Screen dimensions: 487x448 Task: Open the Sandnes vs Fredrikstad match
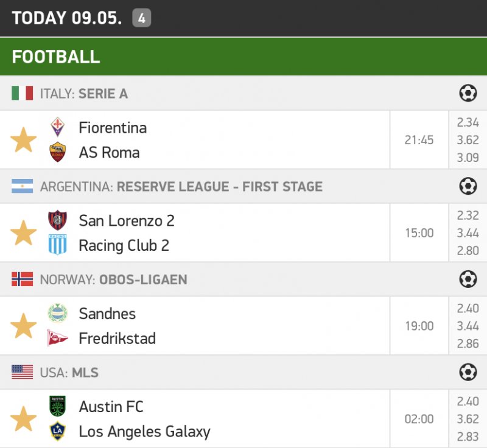coord(117,326)
